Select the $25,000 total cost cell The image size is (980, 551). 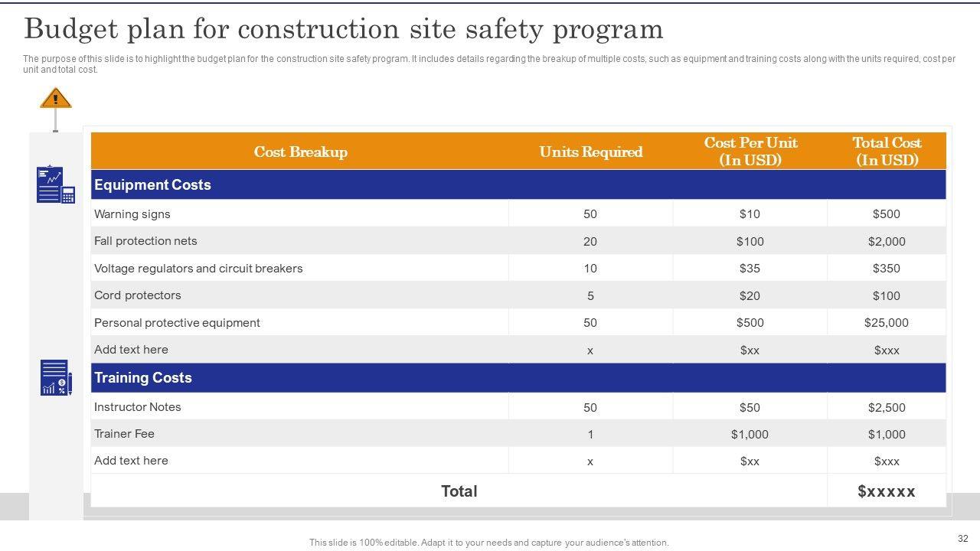point(886,323)
